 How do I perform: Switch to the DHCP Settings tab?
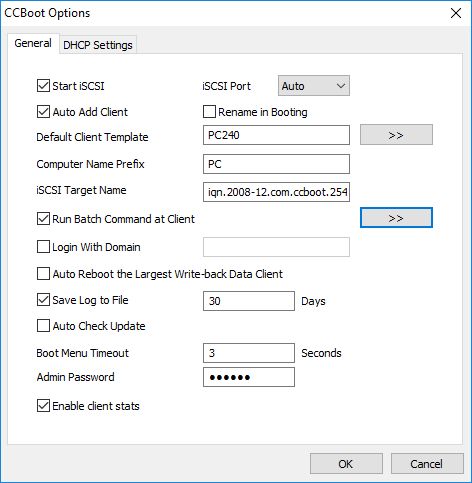pos(98,45)
